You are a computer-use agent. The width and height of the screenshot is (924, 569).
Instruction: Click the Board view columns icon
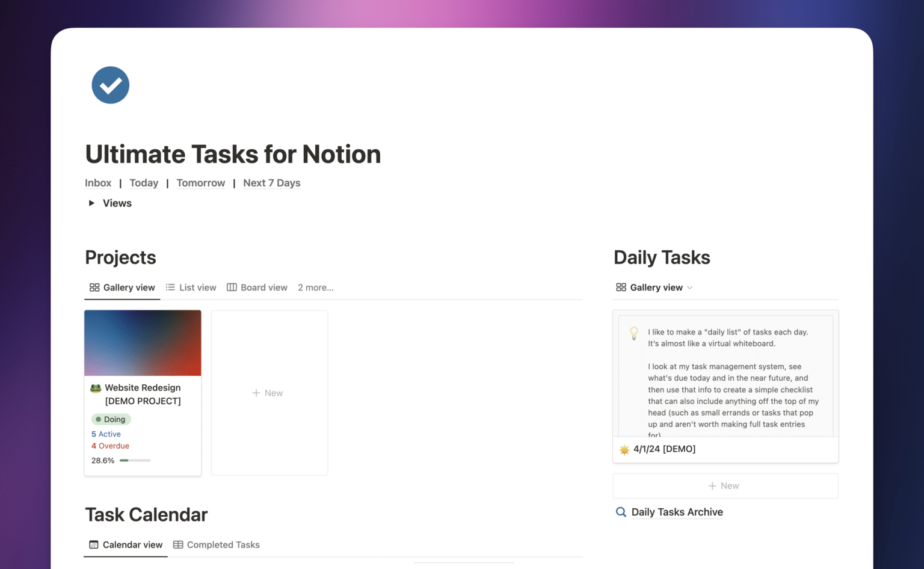click(x=232, y=288)
